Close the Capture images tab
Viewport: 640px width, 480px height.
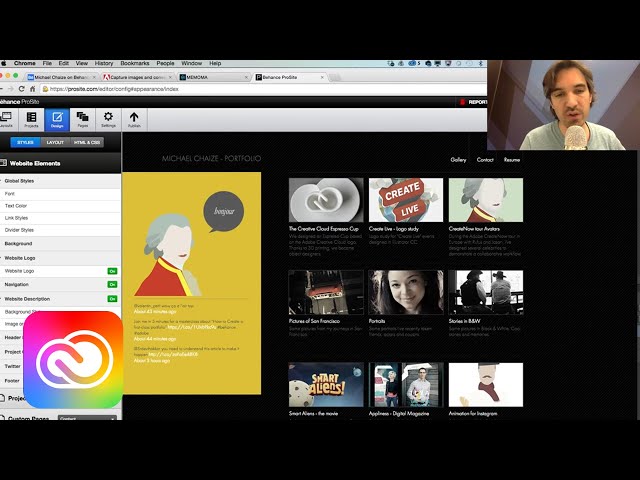tap(170, 77)
